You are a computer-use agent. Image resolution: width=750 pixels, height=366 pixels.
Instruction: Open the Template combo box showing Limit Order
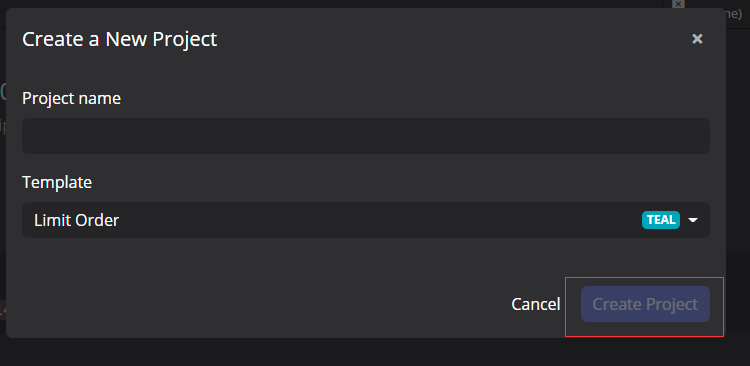pyautogui.click(x=366, y=220)
